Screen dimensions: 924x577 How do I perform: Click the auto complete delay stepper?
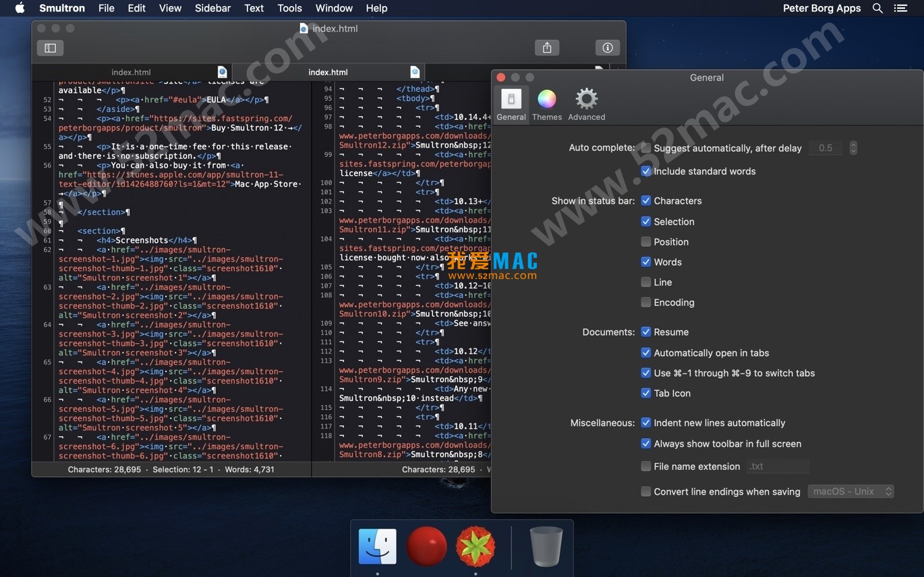coord(853,148)
